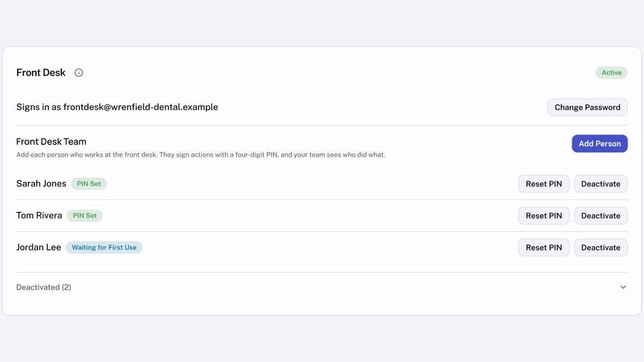Click the Front Desk Team heading

[x=52, y=142]
